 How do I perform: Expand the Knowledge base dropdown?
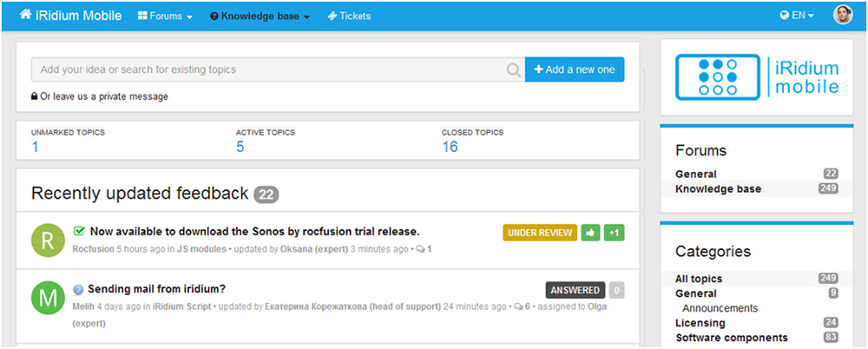[260, 16]
